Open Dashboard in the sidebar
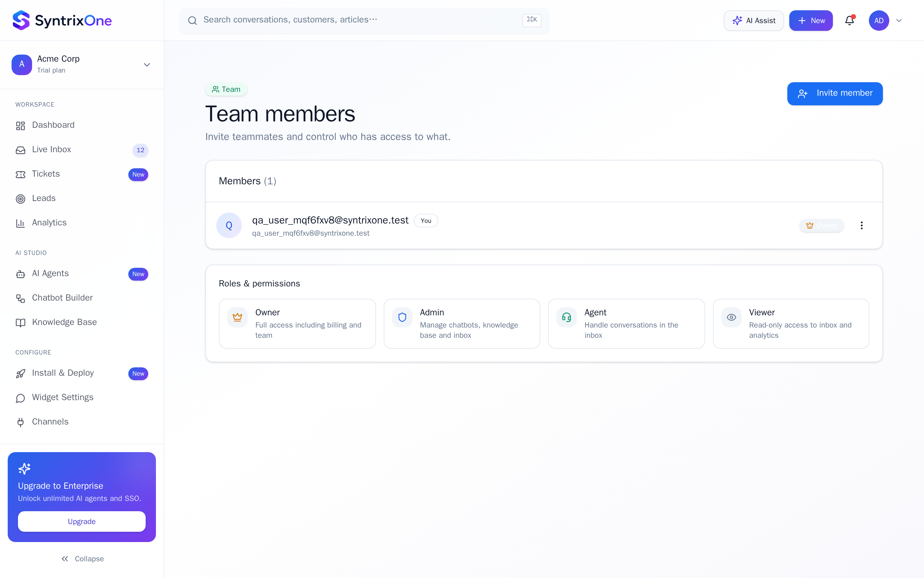Screen dimensions: 924x578 82,125
